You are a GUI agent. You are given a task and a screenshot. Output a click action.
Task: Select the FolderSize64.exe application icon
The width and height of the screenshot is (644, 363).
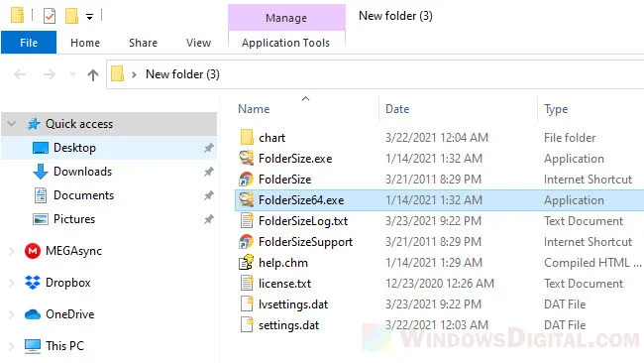[247, 200]
